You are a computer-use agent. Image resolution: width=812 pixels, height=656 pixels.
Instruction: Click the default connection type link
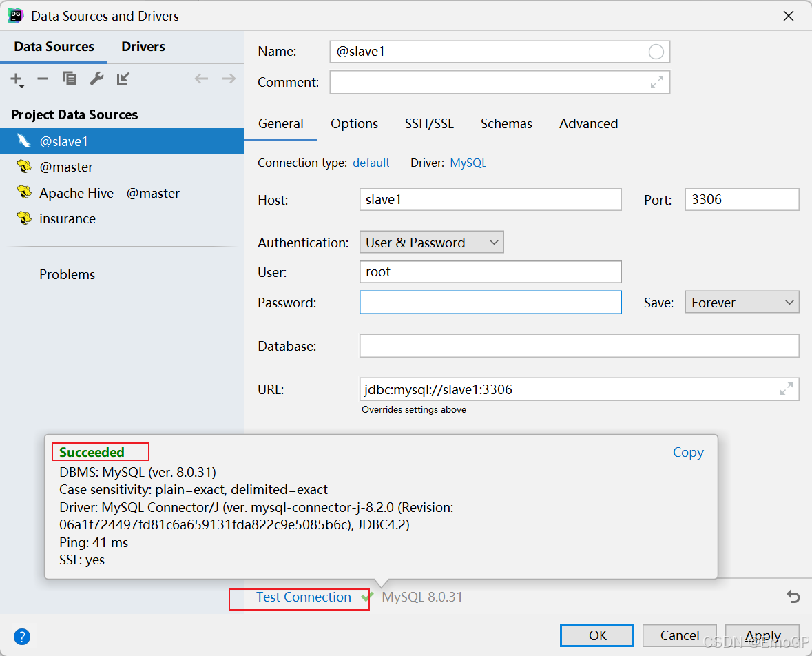tap(371, 163)
